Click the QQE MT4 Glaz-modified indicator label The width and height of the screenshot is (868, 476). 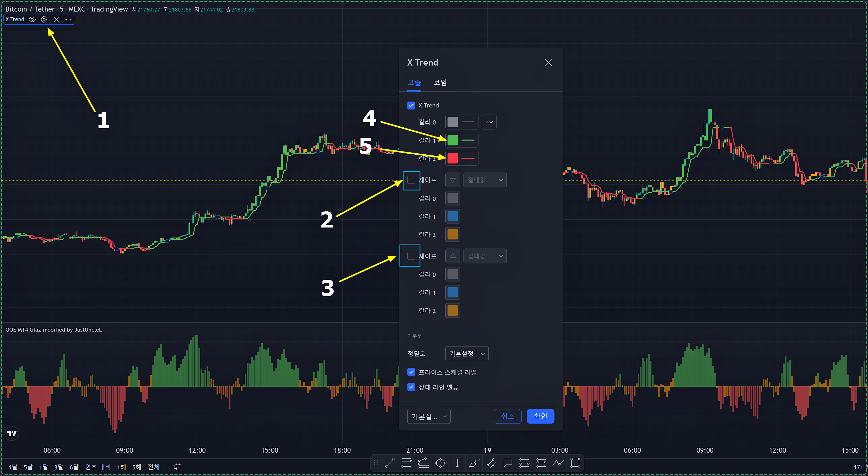click(53, 329)
